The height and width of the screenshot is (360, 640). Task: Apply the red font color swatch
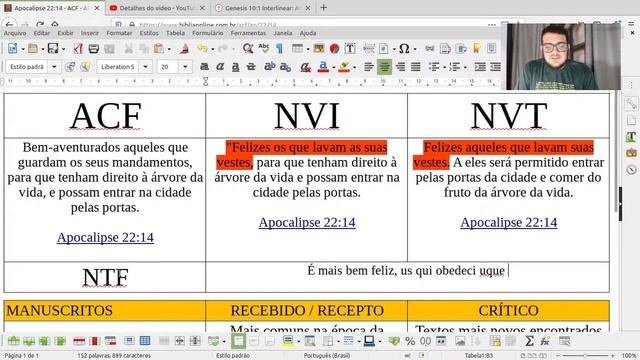point(323,67)
